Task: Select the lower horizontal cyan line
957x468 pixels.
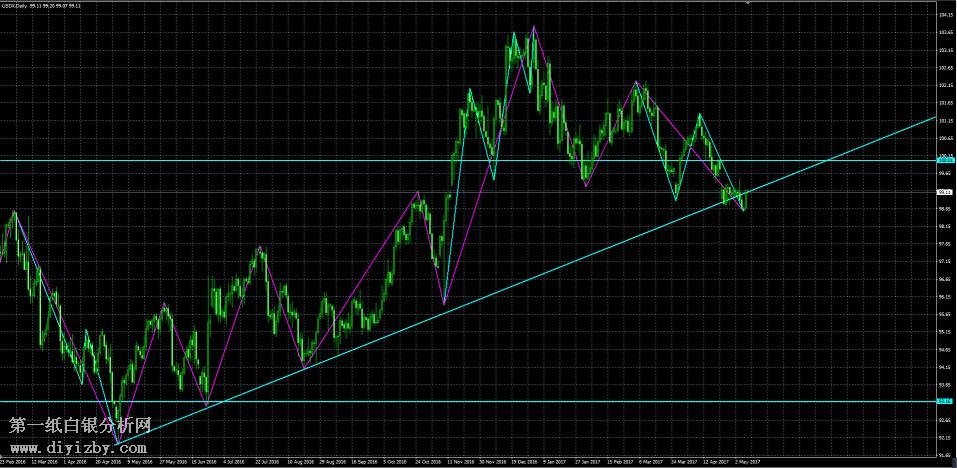Action: (x=468, y=401)
